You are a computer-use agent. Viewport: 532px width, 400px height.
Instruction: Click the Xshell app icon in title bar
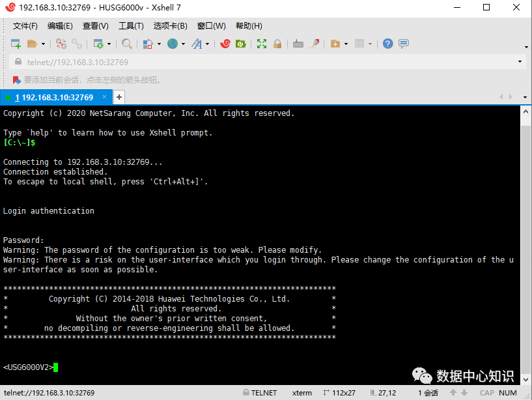tap(10, 7)
